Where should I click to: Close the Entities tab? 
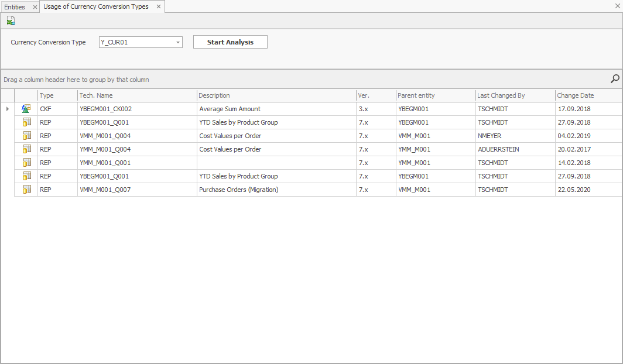coord(35,7)
